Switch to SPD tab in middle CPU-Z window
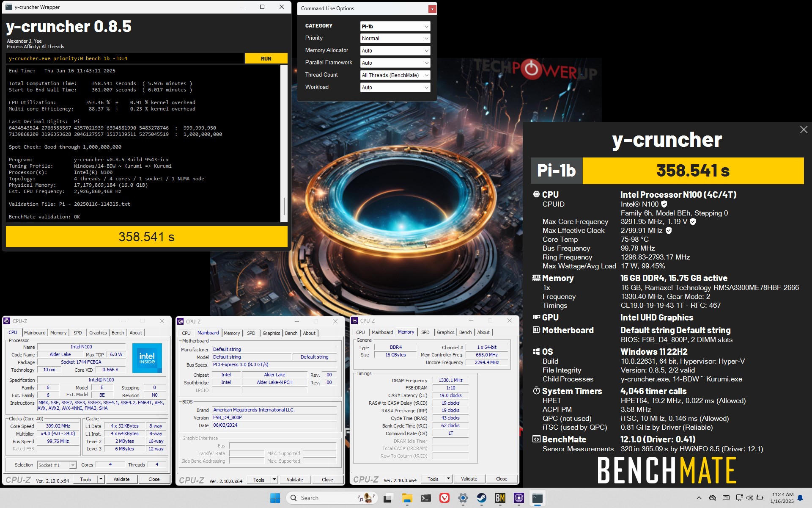 [251, 333]
